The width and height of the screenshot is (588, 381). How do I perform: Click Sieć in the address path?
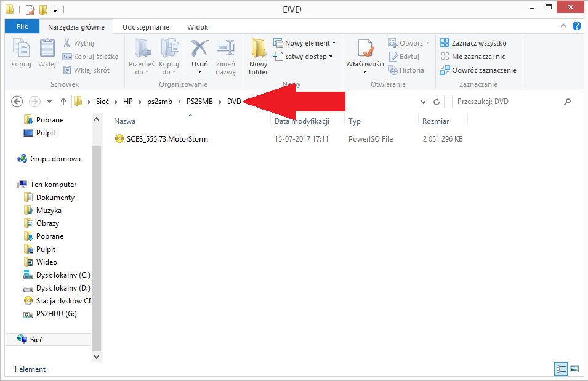(102, 102)
